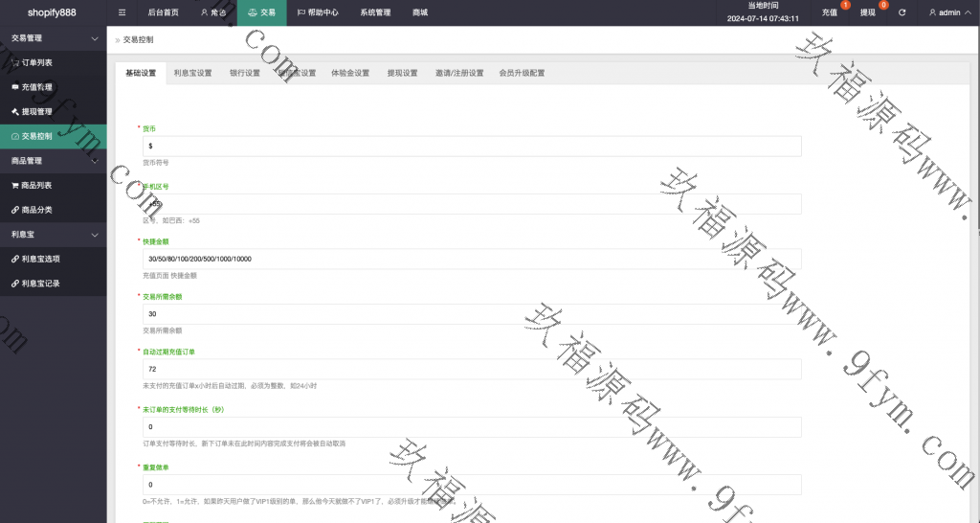Screen dimensions: 980x523
Task: Switch to the 利息宝设置 tab
Action: click(x=192, y=73)
